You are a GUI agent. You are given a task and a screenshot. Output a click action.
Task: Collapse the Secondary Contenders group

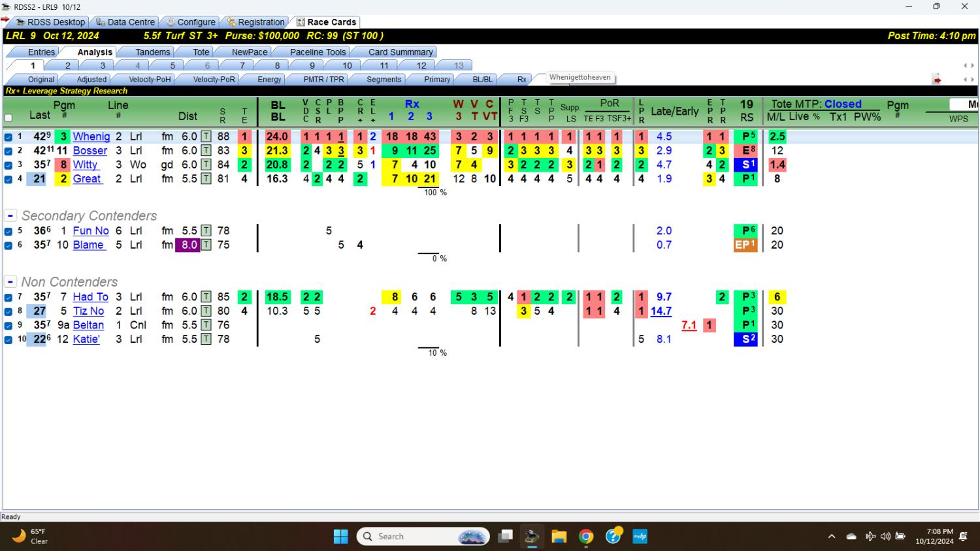coord(10,215)
